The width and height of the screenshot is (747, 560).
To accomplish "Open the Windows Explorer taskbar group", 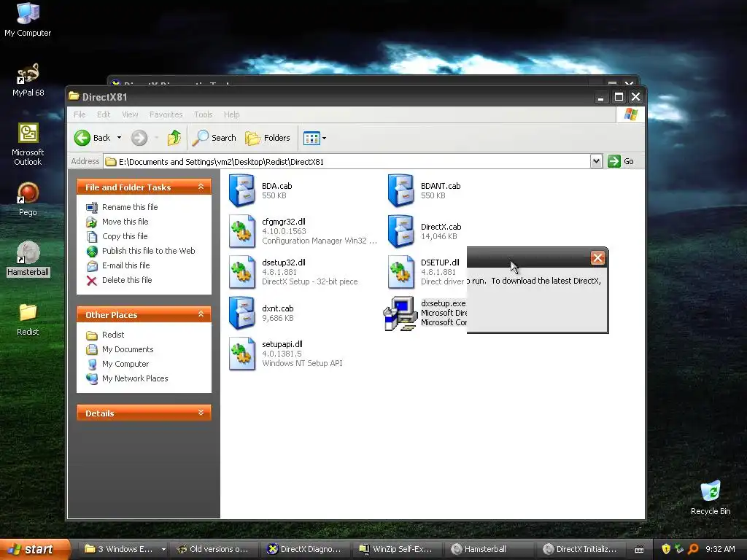I will click(125, 550).
